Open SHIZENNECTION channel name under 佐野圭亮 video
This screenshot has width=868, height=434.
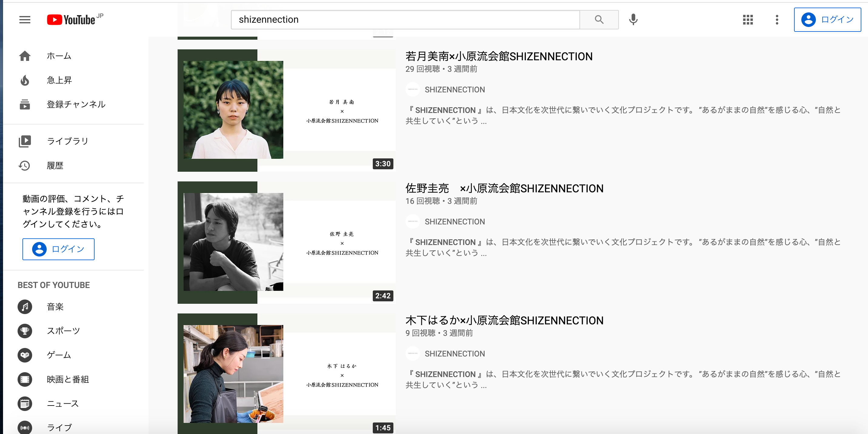[x=455, y=222]
